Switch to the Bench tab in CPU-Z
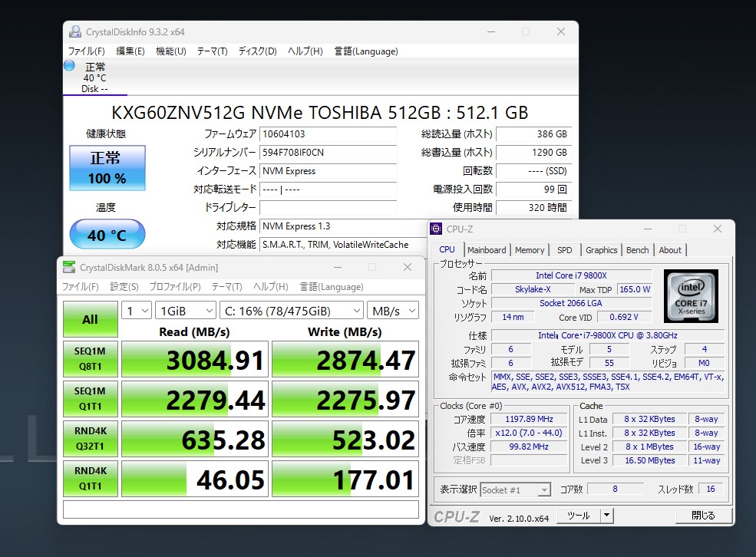 pos(637,250)
